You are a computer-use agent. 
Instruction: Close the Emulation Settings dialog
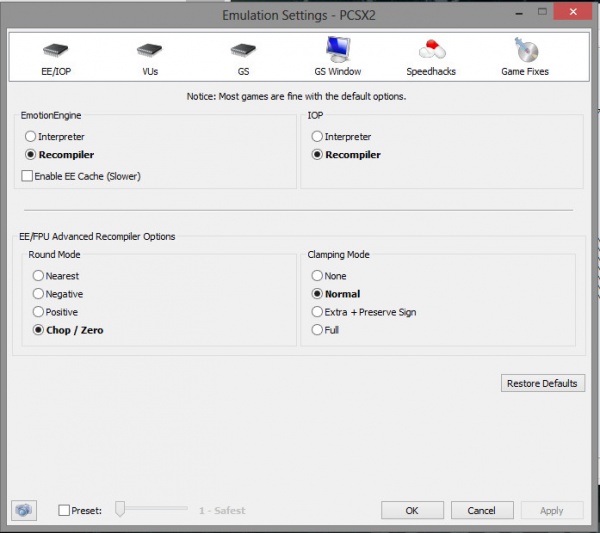(x=573, y=12)
